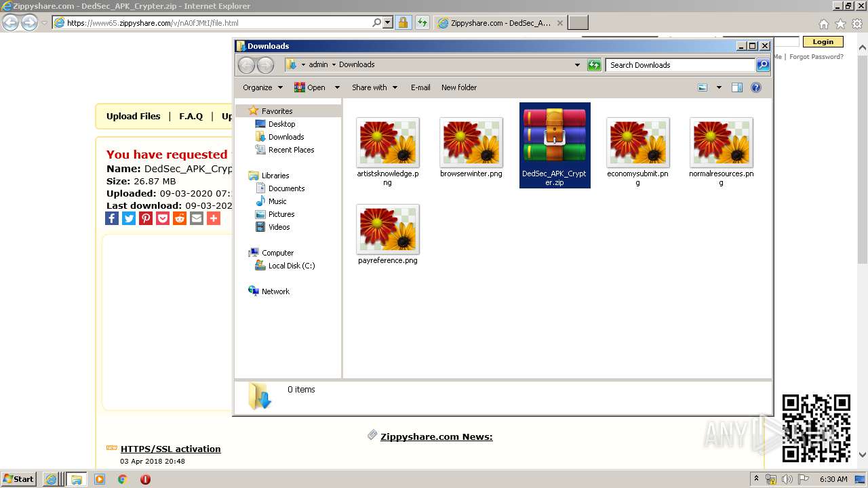The height and width of the screenshot is (488, 868).
Task: Click the volume icon in system tray
Action: pos(787,479)
